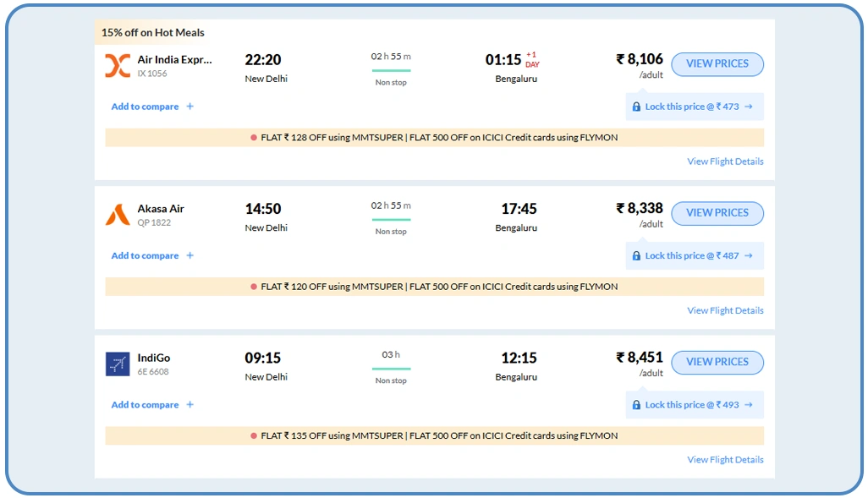The height and width of the screenshot is (498, 868).
Task: Click lock icon for ₹ 473 price lock
Action: click(636, 107)
